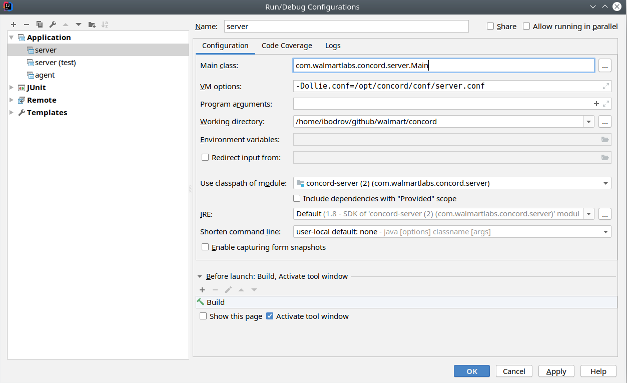Move Before launch task down

254,290
